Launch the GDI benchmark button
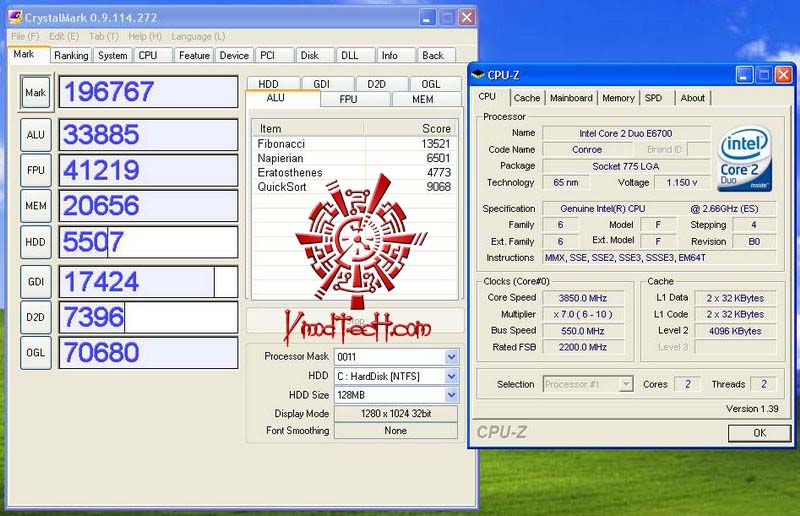 36,282
